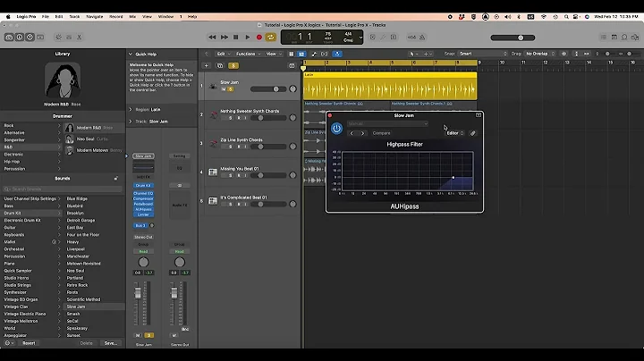Open the Navigate menu
The width and height of the screenshot is (644, 361).
click(95, 17)
